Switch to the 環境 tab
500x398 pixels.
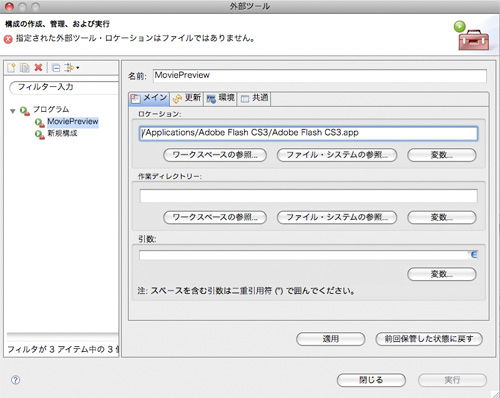pos(220,98)
